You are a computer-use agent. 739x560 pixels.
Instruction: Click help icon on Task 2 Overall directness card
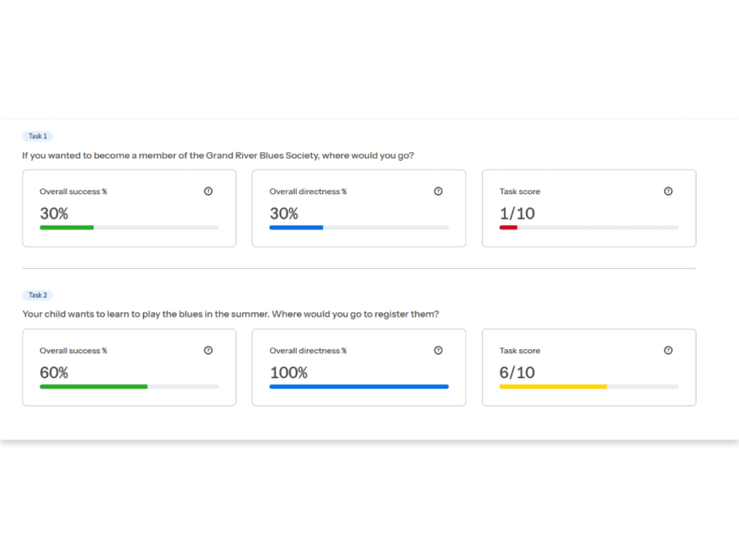click(x=438, y=350)
